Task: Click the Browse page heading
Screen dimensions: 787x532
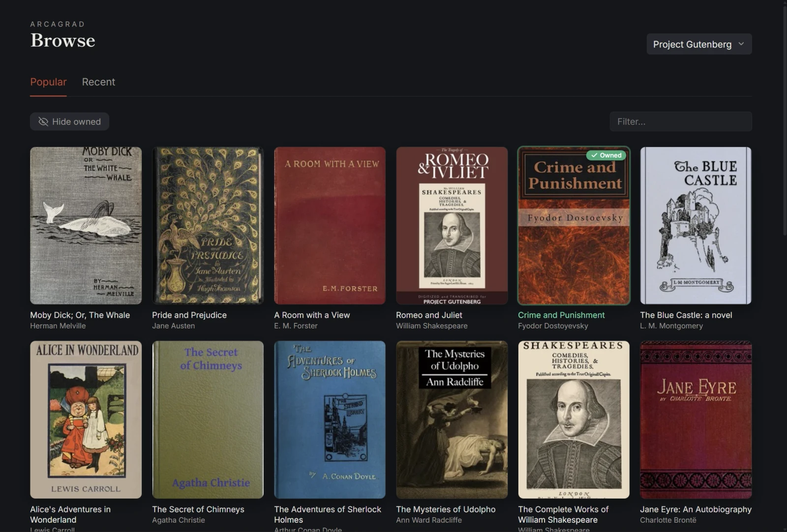Action: coord(63,40)
